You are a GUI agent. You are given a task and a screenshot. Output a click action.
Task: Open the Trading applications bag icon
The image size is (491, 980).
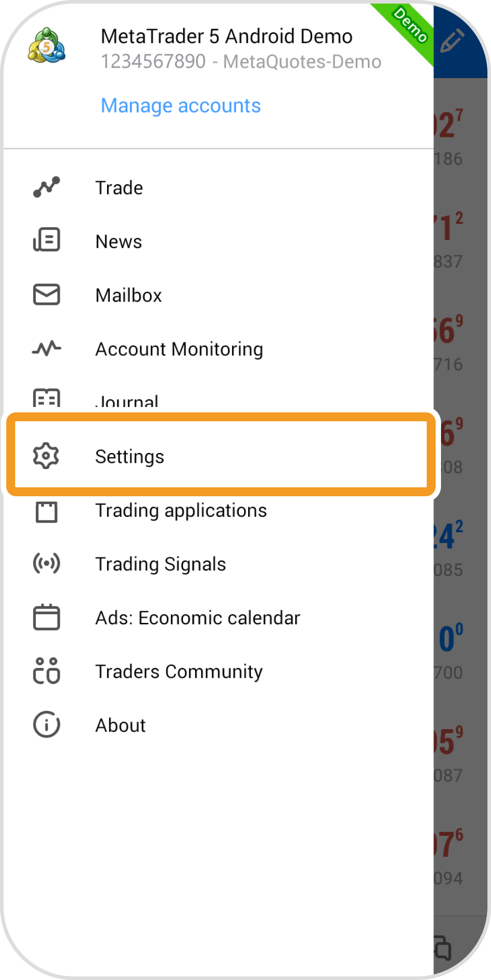pos(46,511)
